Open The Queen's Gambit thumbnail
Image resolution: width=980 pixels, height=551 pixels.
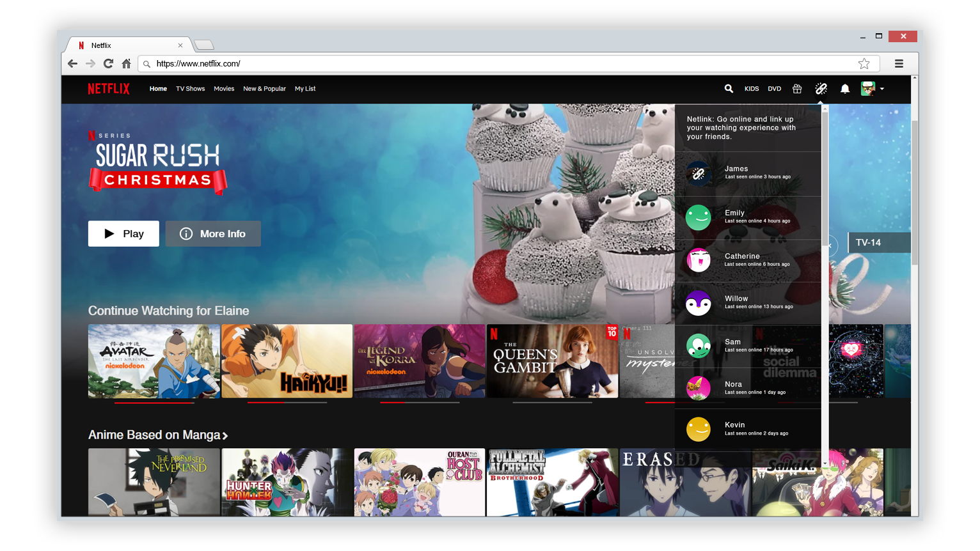[x=553, y=361]
